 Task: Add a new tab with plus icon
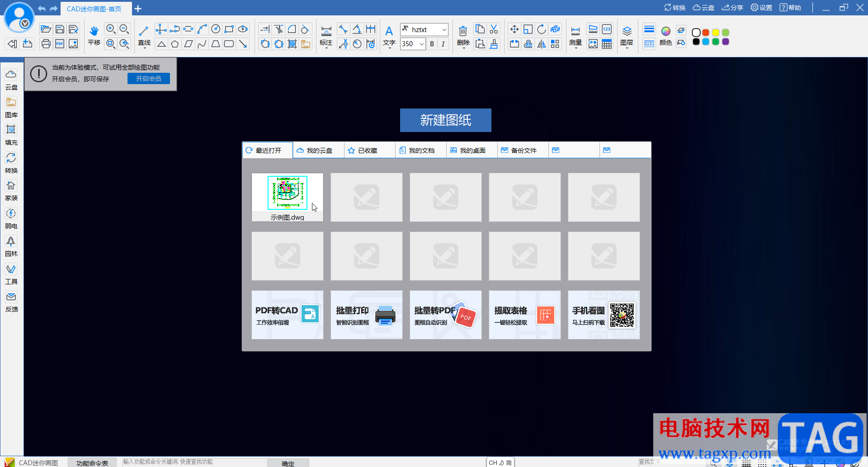[x=138, y=9]
